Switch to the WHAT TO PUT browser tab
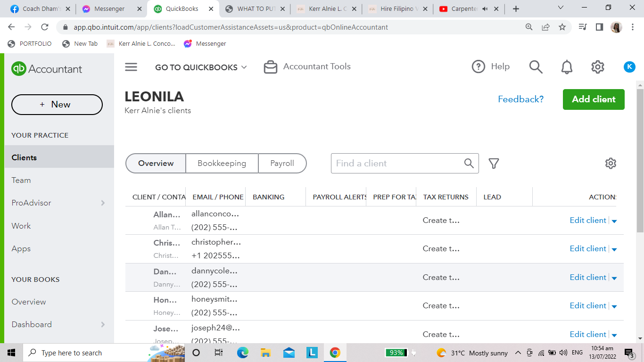This screenshot has width=644, height=362. (254, 9)
